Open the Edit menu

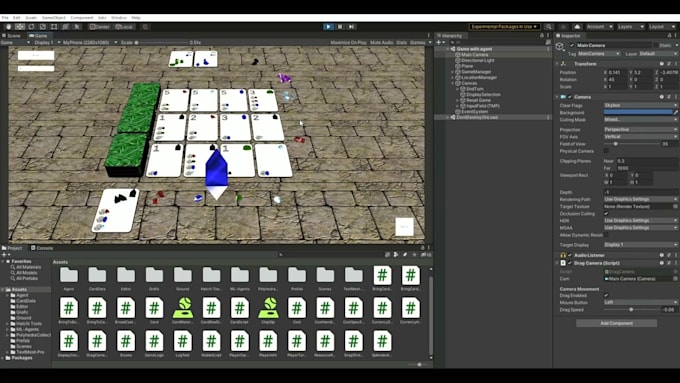click(x=16, y=18)
